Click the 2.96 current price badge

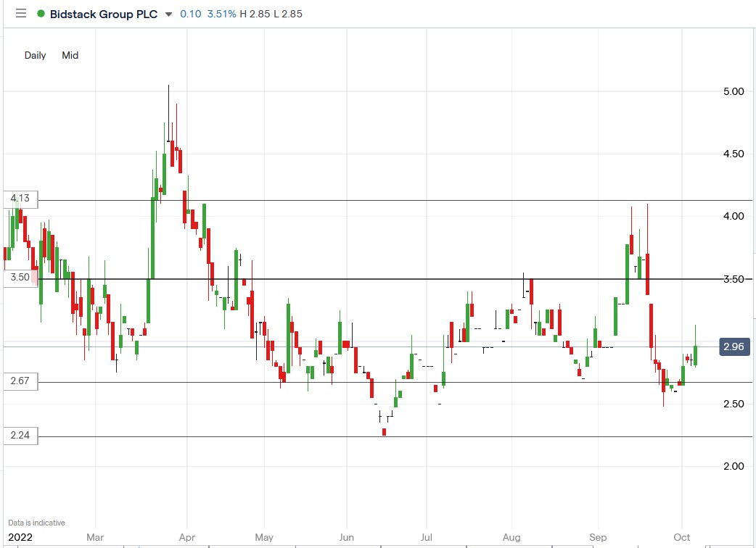[733, 347]
